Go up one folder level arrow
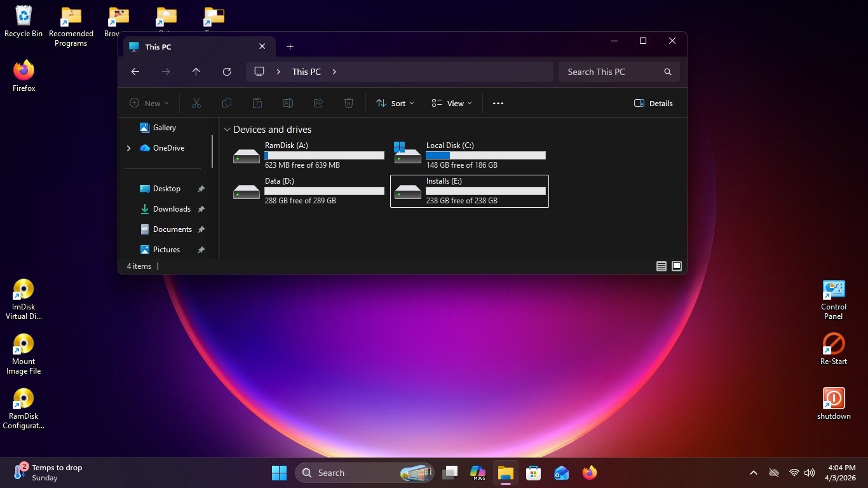The height and width of the screenshot is (488, 868). pyautogui.click(x=196, y=72)
